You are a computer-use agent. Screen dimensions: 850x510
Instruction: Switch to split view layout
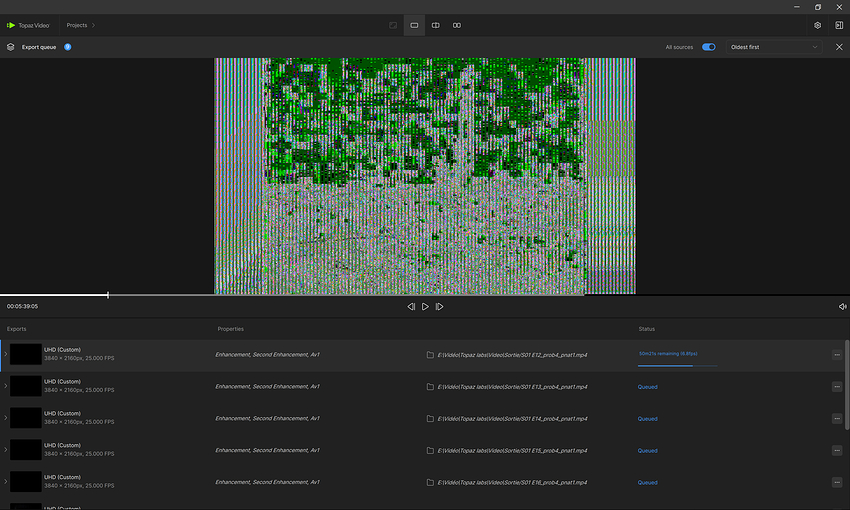coord(436,25)
